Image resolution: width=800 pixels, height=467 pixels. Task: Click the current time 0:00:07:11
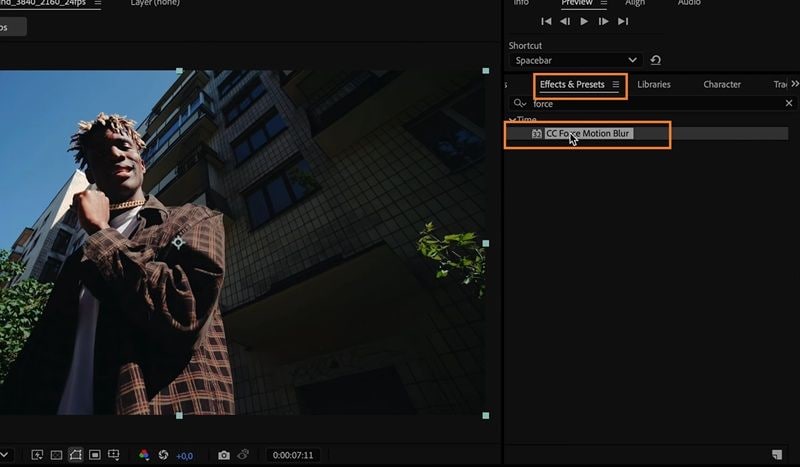point(293,455)
